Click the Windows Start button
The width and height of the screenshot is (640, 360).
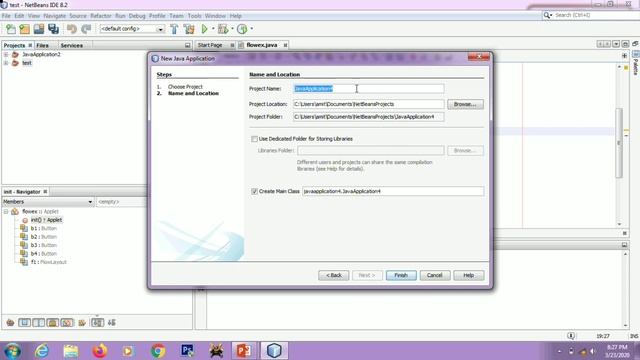click(x=13, y=351)
